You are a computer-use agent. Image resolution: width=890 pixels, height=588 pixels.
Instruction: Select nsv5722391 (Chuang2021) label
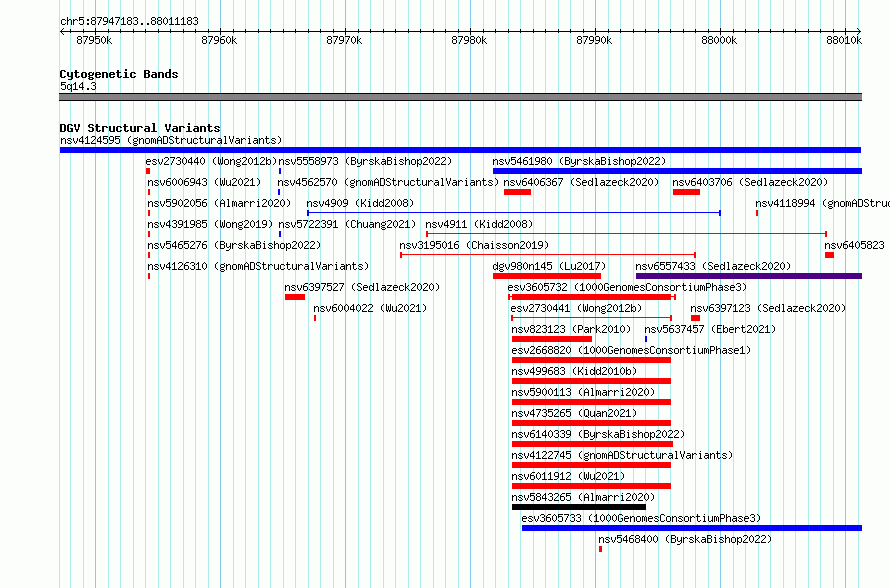[347, 224]
